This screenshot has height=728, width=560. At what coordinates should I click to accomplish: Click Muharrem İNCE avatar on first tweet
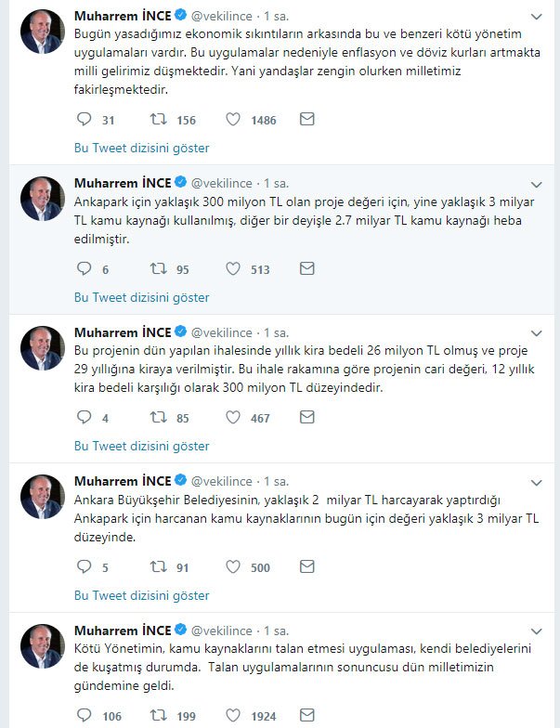pos(42,32)
